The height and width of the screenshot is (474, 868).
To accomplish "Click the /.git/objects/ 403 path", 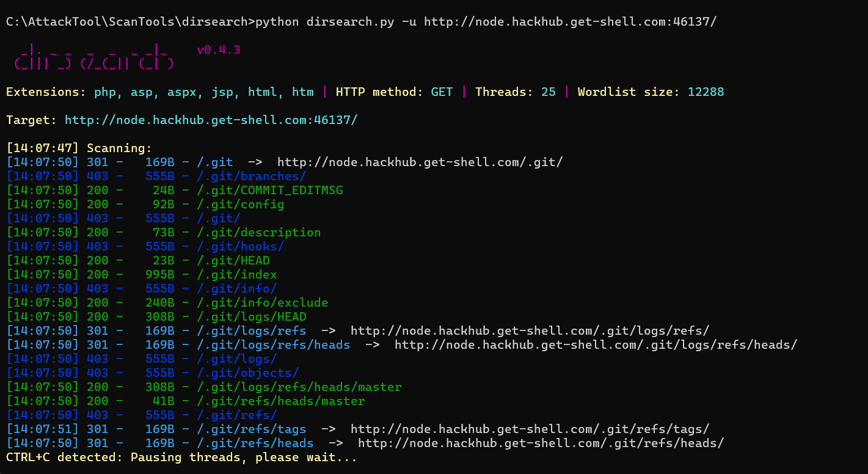I will [247, 373].
